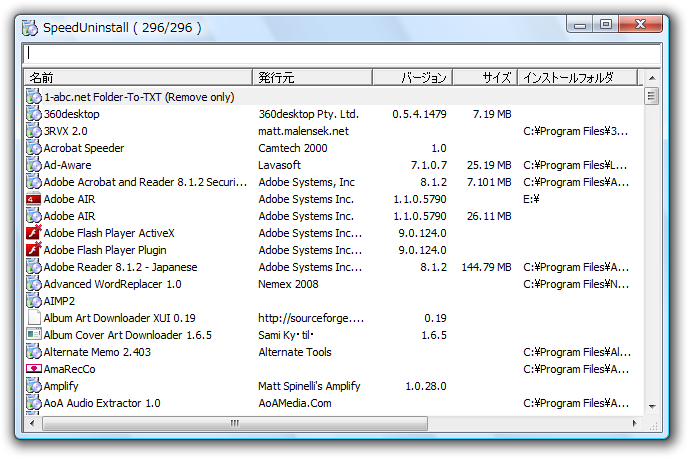Select the 3RVX 2.0 entry name
This screenshot has height=459, width=688.
[x=66, y=131]
